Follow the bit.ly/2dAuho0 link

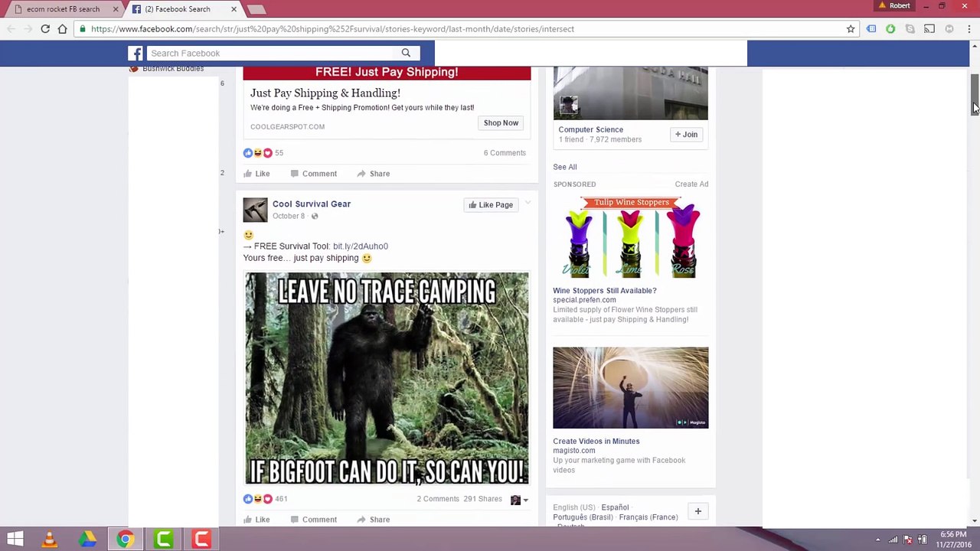(x=361, y=246)
